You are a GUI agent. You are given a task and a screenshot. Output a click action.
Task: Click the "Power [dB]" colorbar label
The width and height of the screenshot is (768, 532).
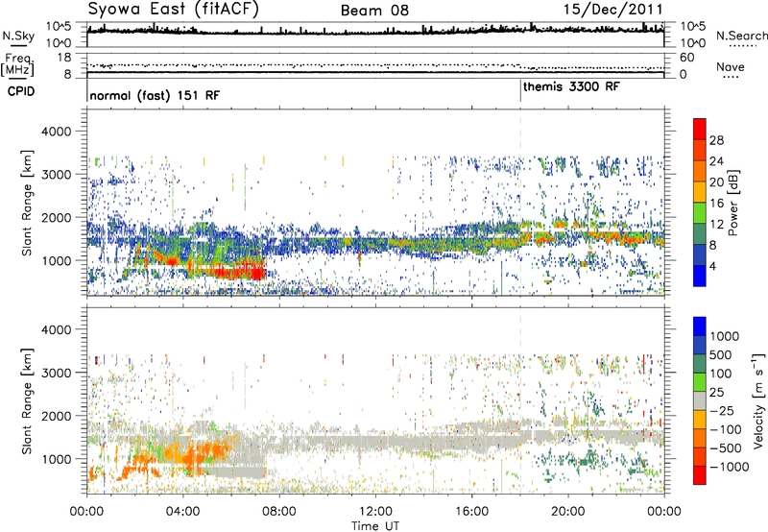tap(733, 203)
